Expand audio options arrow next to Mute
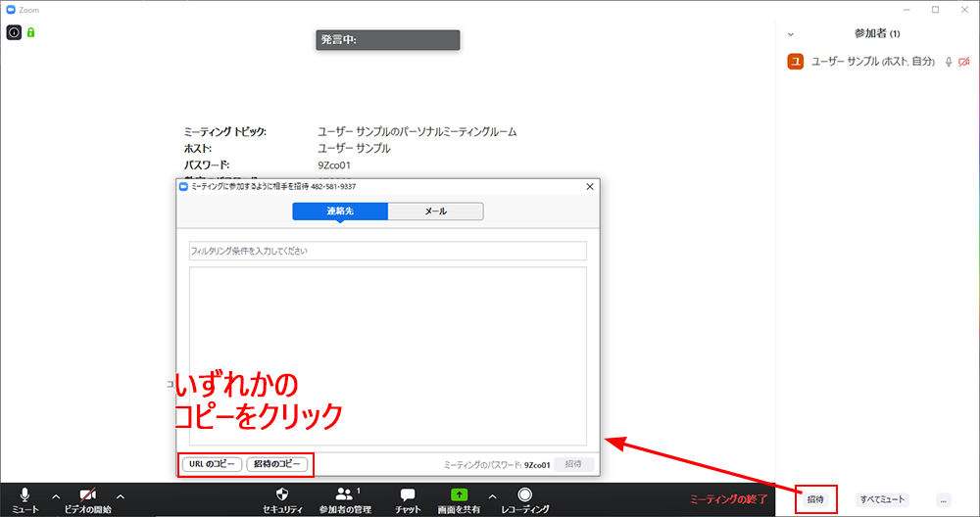Viewport: 980px width, 517px height. point(55,495)
